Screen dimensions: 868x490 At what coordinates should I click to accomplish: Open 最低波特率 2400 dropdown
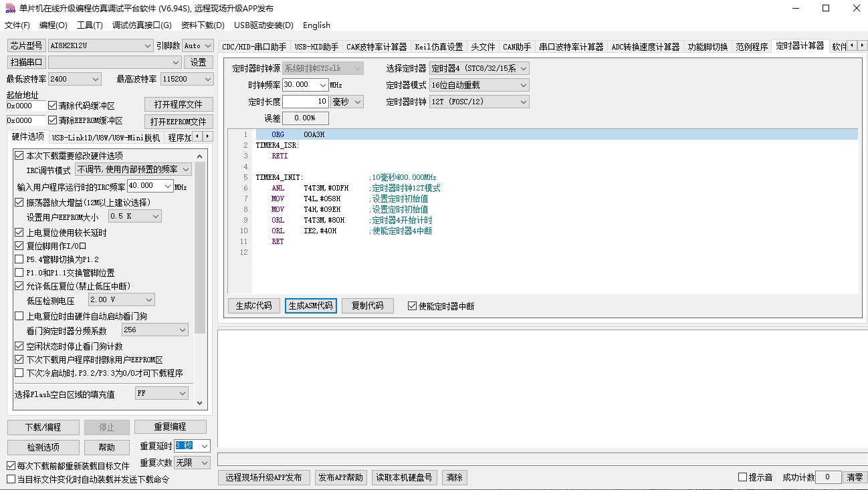pyautogui.click(x=74, y=79)
